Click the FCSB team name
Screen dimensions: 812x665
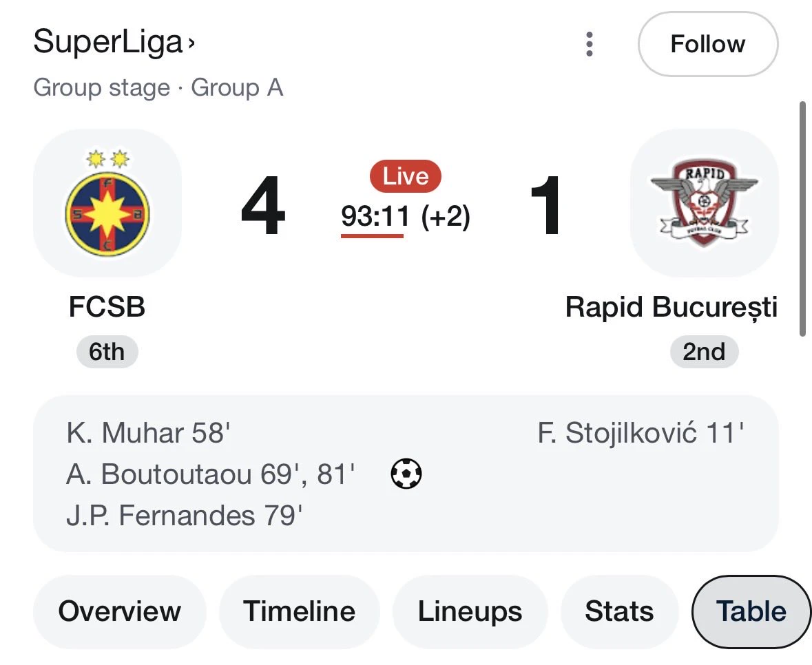coord(107,307)
